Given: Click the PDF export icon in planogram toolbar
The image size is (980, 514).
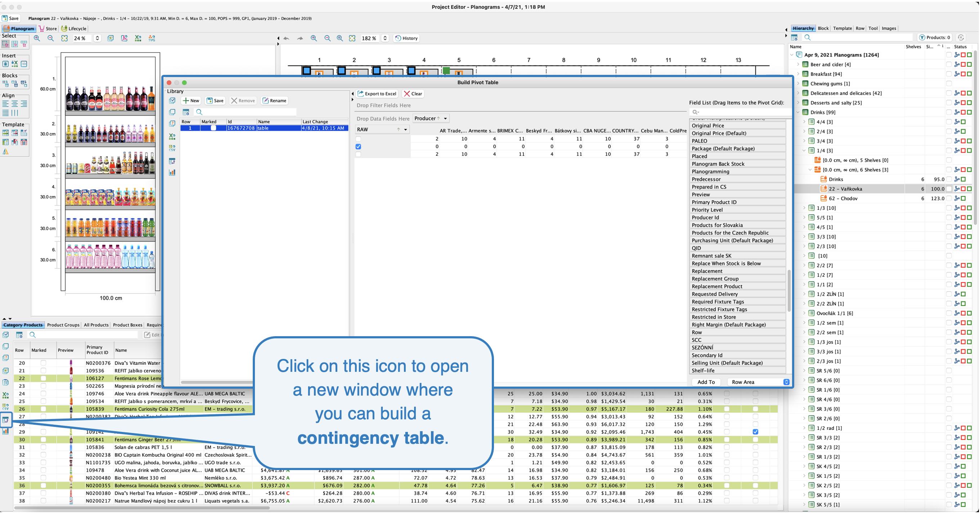Looking at the screenshot, I should tap(125, 38).
